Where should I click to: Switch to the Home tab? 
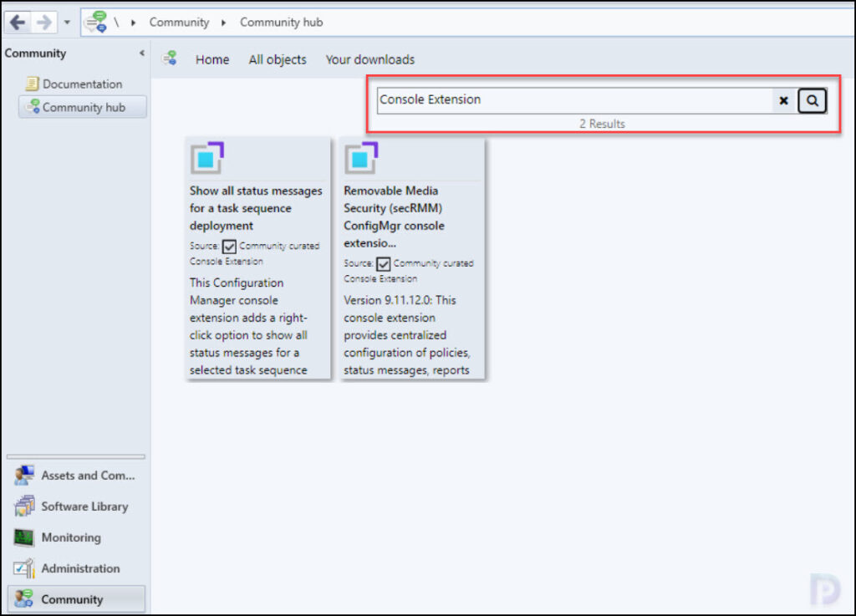tap(212, 59)
